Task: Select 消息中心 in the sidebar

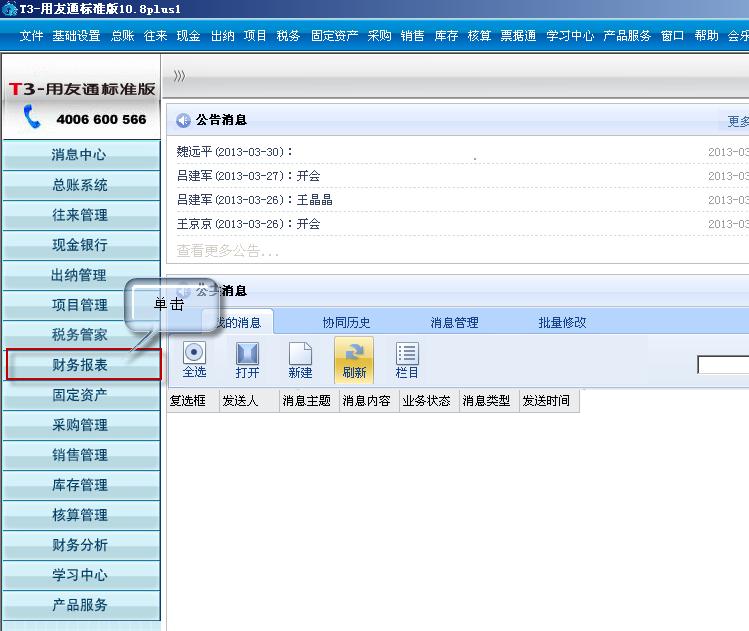Action: tap(81, 155)
